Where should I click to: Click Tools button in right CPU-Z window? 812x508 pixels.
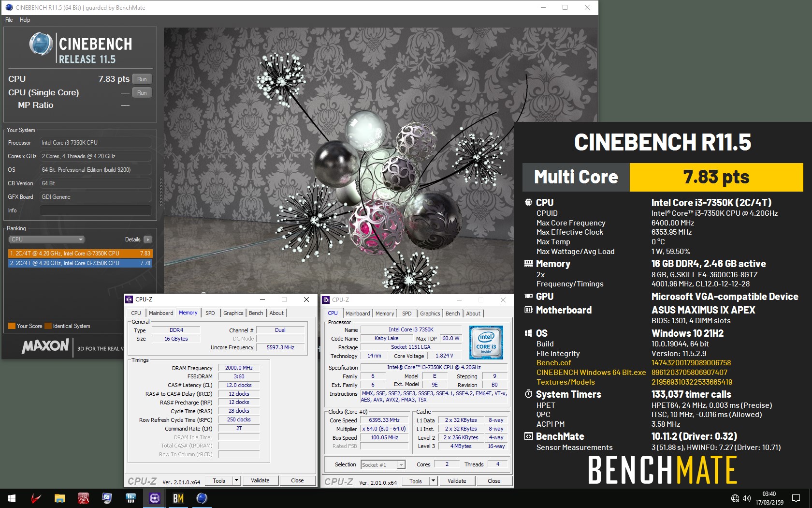(x=416, y=481)
